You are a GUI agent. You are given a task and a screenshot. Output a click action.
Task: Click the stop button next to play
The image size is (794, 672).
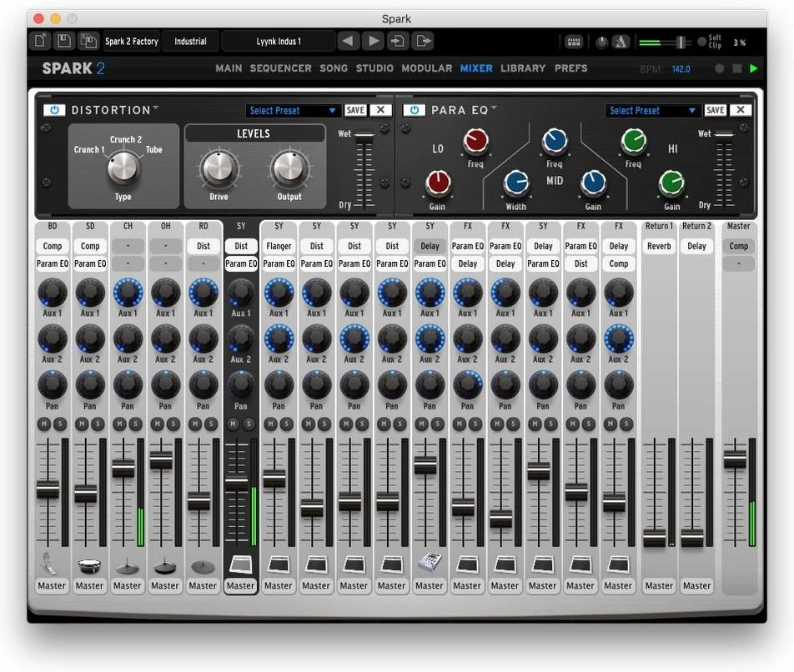pos(737,68)
